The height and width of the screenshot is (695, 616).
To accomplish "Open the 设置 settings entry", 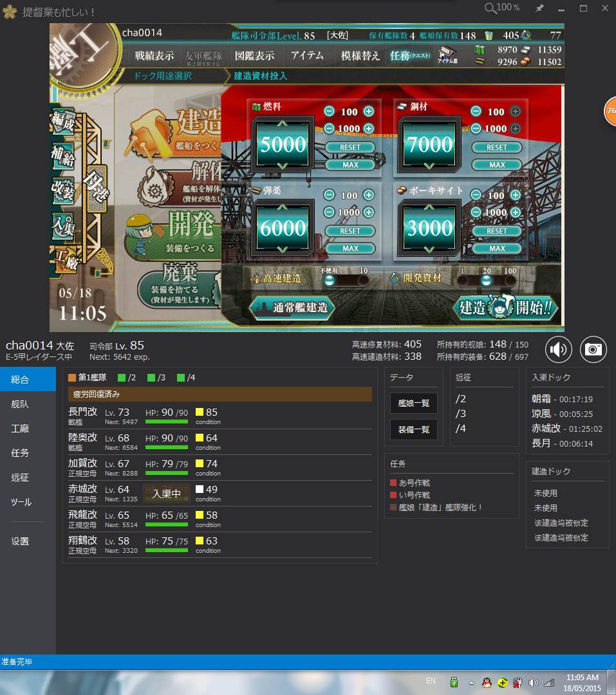I will [28, 541].
